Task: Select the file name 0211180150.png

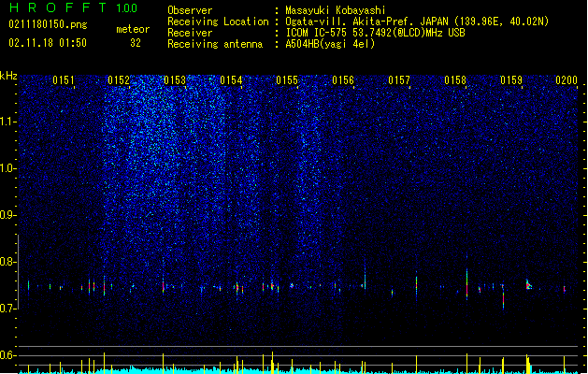Action: pyautogui.click(x=48, y=25)
